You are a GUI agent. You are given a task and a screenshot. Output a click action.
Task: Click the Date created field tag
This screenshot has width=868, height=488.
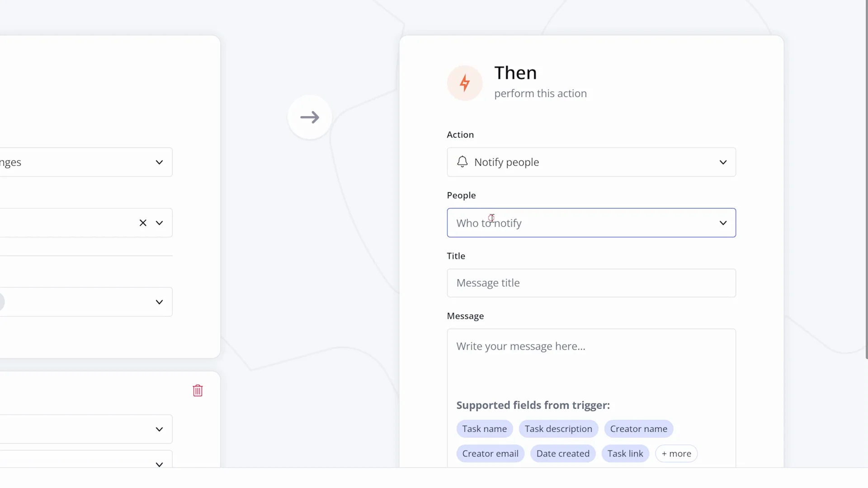(563, 454)
